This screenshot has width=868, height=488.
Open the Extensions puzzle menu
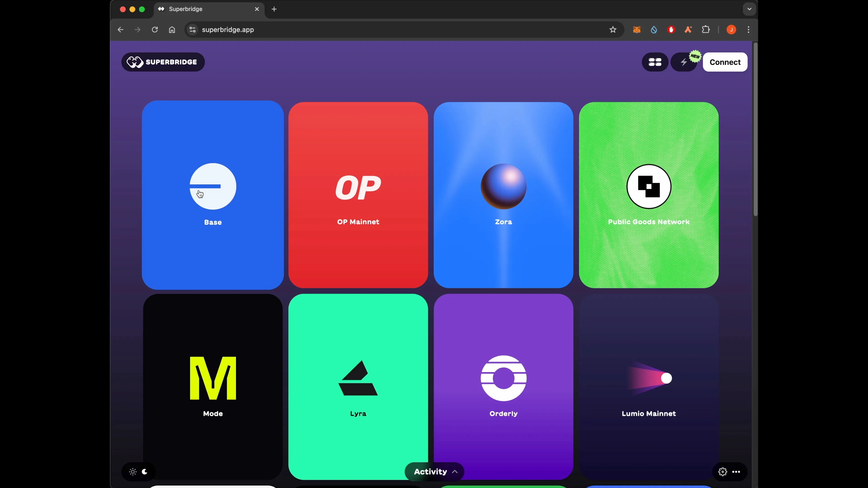click(705, 30)
